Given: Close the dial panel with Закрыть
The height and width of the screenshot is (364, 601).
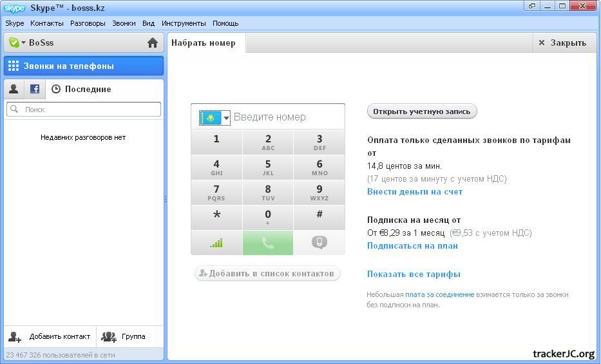Looking at the screenshot, I should pos(562,43).
